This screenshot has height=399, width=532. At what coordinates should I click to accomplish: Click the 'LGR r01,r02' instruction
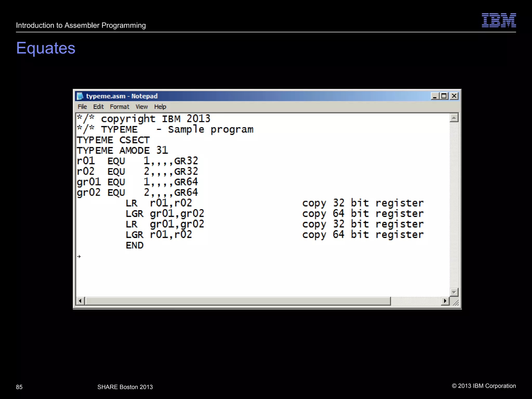click(x=159, y=235)
